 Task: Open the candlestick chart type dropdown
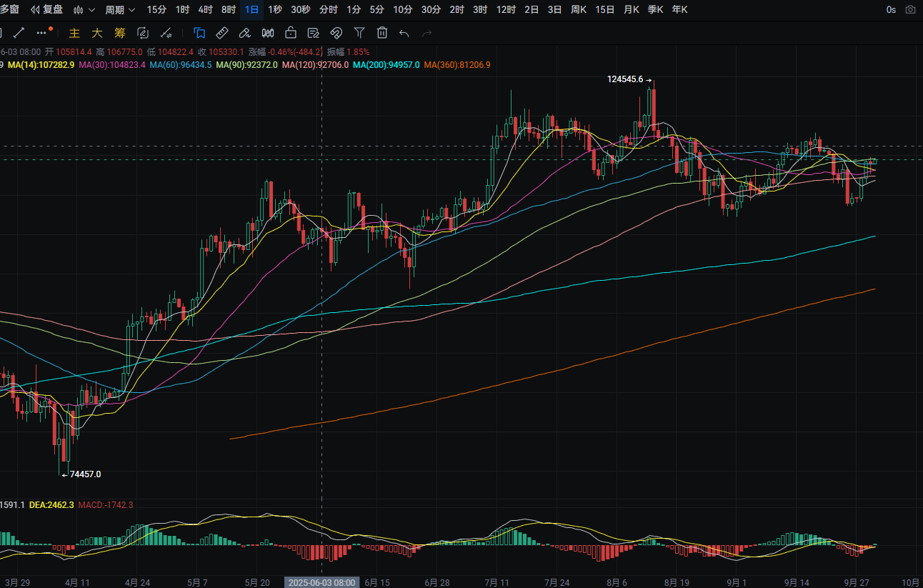tap(84, 10)
